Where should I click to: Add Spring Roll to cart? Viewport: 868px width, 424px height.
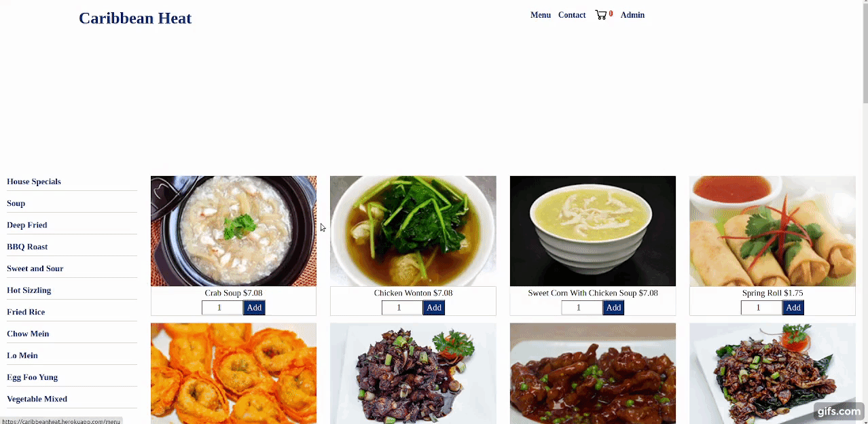(x=793, y=308)
